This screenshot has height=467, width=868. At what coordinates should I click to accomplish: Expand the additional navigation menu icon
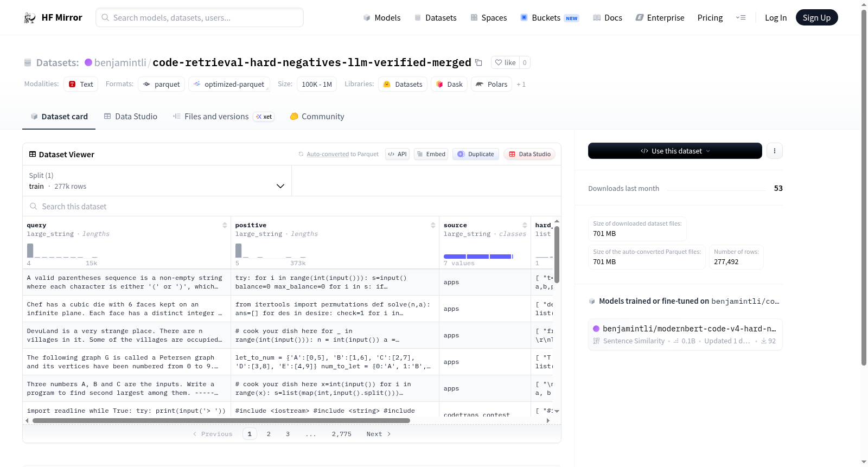click(741, 17)
